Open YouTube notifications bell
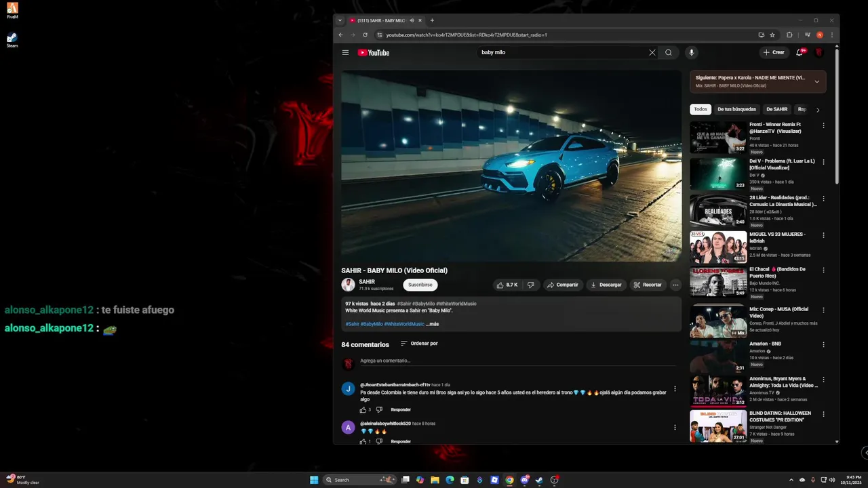 (800, 52)
